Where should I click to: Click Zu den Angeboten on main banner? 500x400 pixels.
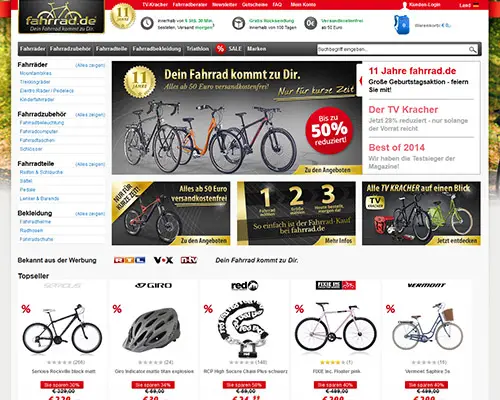click(327, 170)
